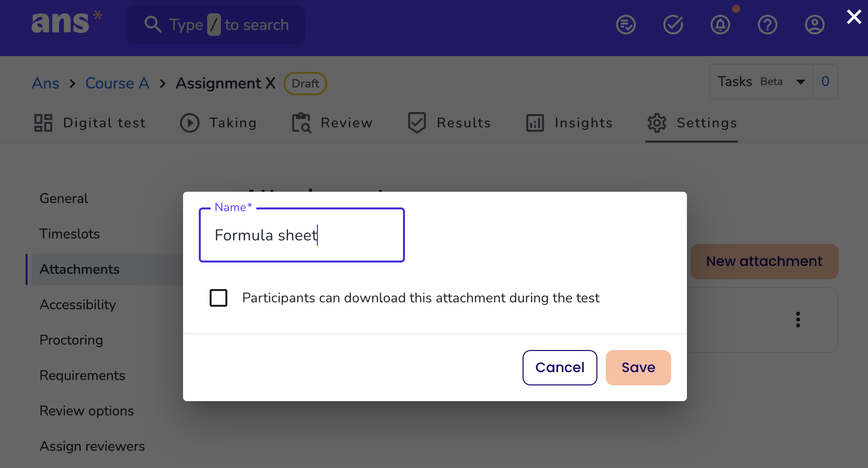Open the notifications bell icon

[720, 25]
